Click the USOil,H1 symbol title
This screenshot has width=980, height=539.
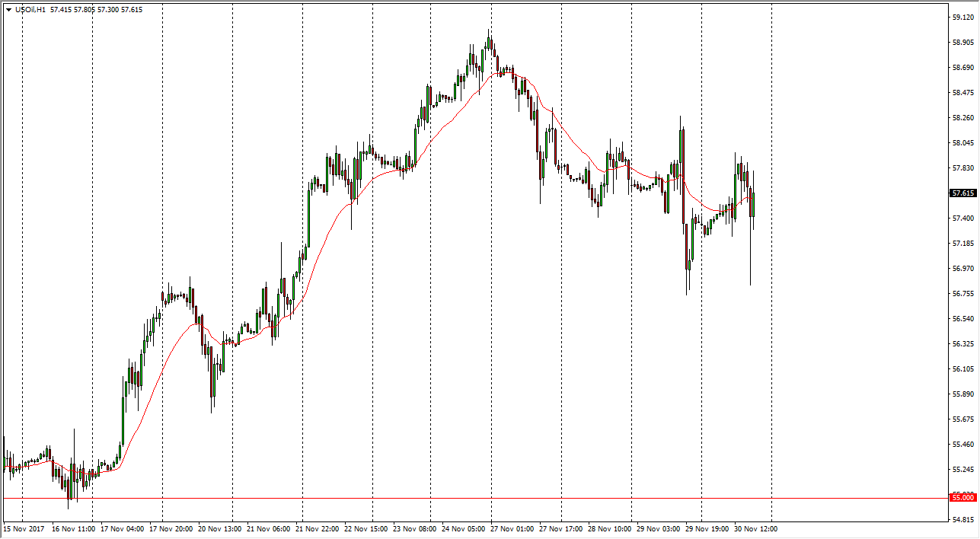pyautogui.click(x=30, y=10)
